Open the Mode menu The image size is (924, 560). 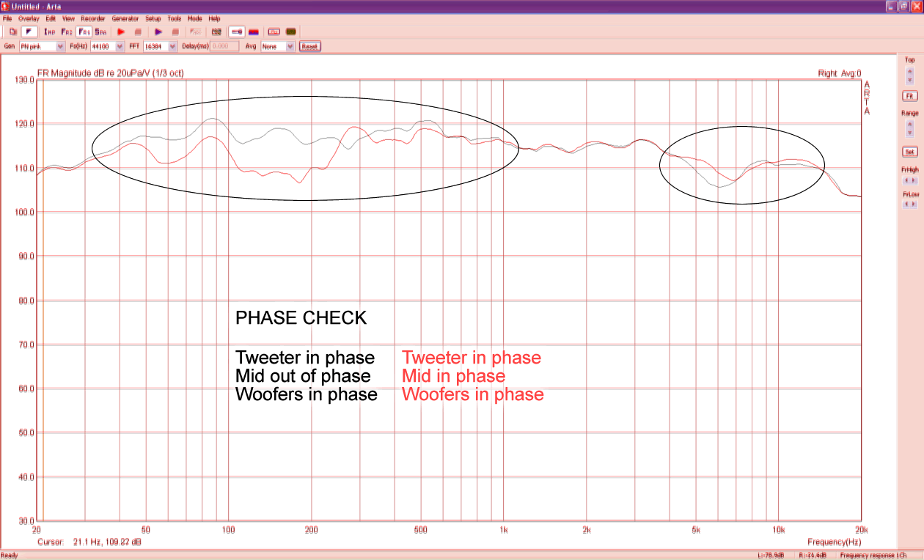pyautogui.click(x=194, y=18)
